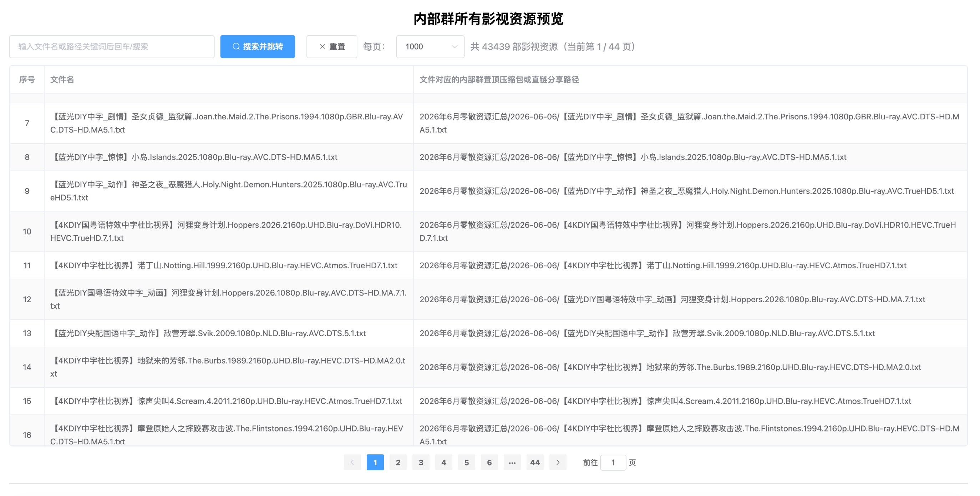Jump to page 4
Viewport: 980px width, 496px height.
(x=443, y=462)
